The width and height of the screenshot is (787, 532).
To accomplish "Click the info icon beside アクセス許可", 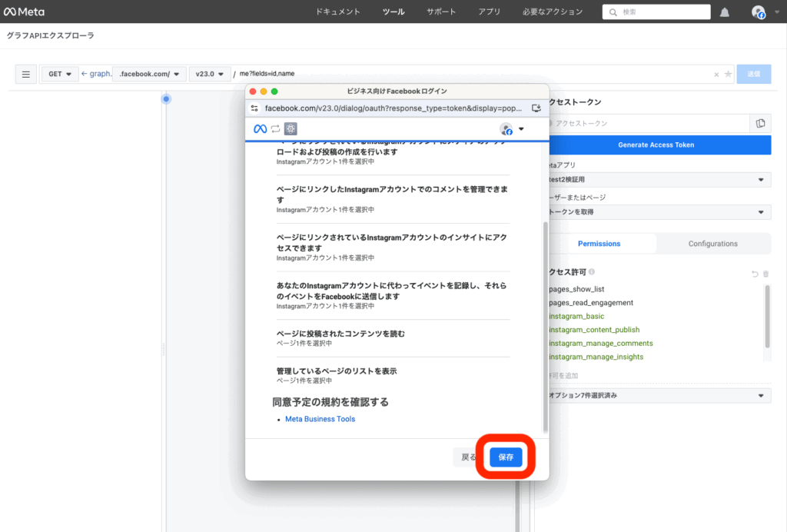I will [x=592, y=271].
